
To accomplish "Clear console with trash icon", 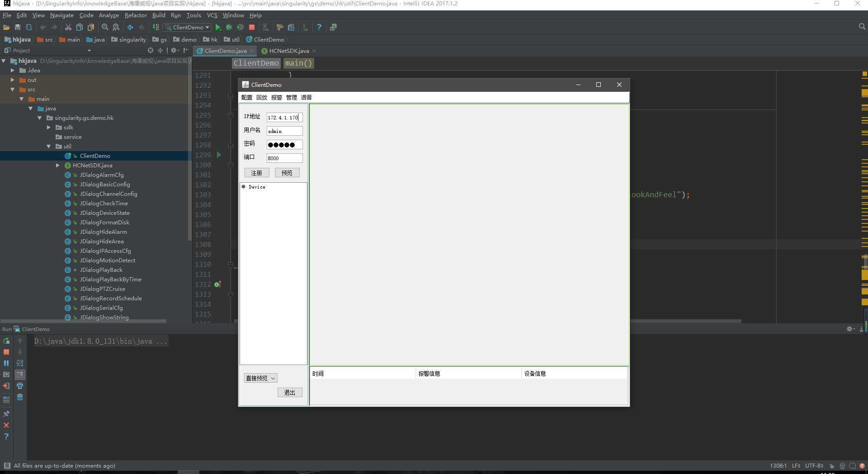I will [20, 397].
